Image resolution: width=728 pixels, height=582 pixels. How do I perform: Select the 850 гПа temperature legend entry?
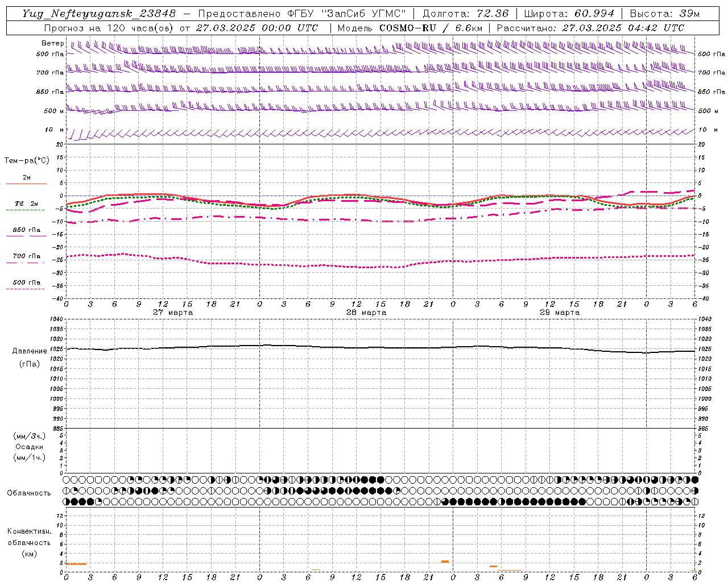click(26, 230)
